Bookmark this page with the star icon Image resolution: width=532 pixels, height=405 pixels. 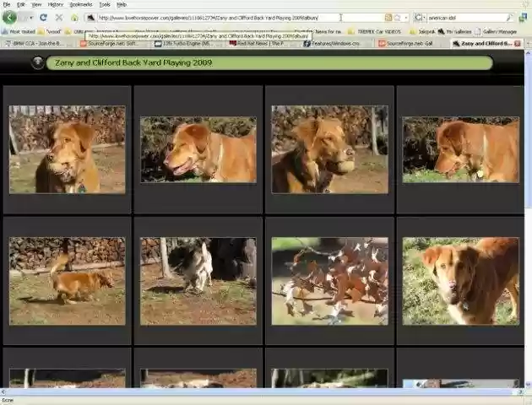(398, 17)
